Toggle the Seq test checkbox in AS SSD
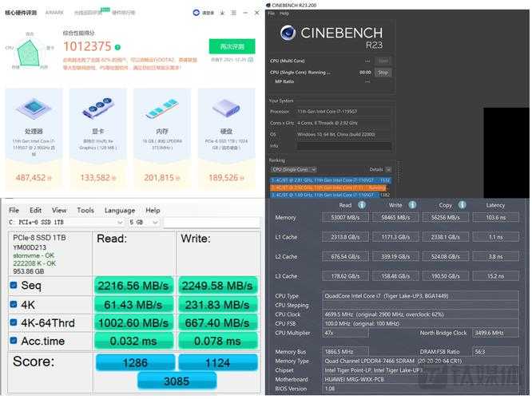This screenshot has width=532, height=399. 14,285
